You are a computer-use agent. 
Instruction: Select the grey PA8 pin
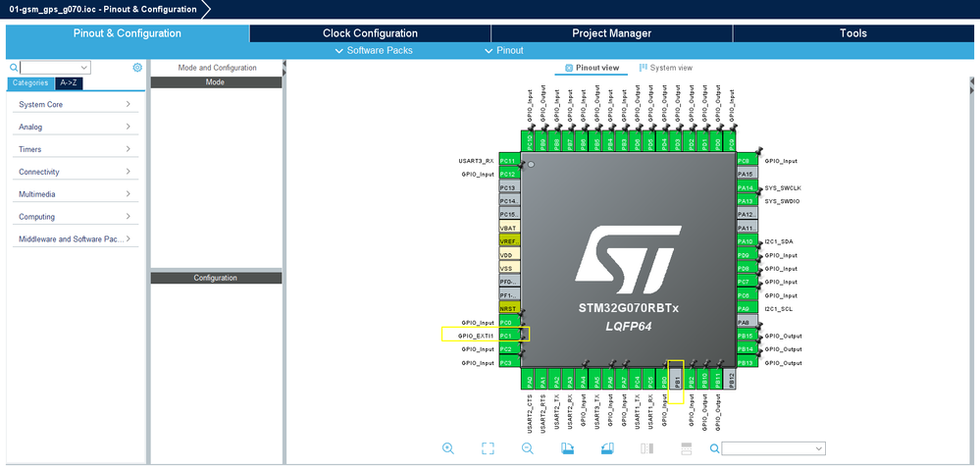tap(748, 322)
